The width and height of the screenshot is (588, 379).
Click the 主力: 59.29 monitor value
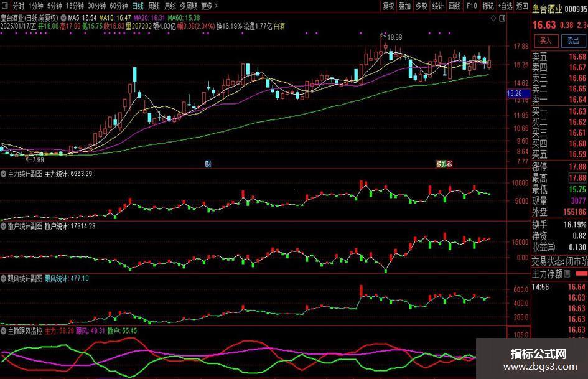[59, 331]
